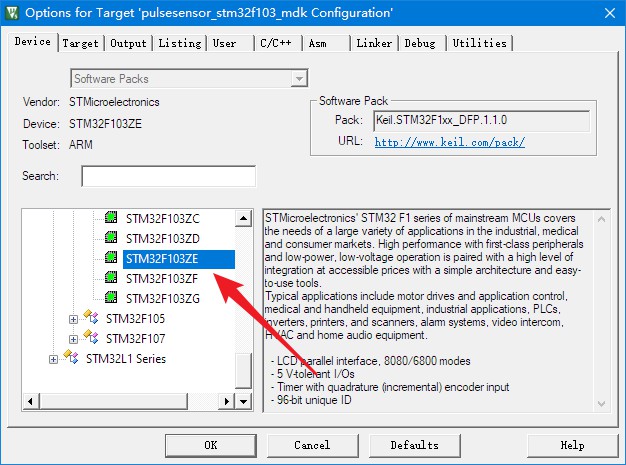This screenshot has width=626, height=465.
Task: Expand the STM32F105 tree node
Action: [x=73, y=319]
